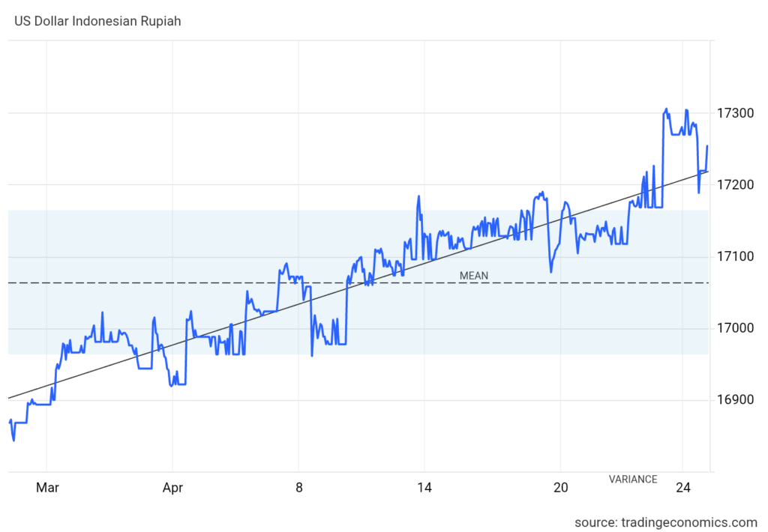Screen dimensions: 768x532
Task: Click the final data point at the line's right end
Action: point(707,146)
